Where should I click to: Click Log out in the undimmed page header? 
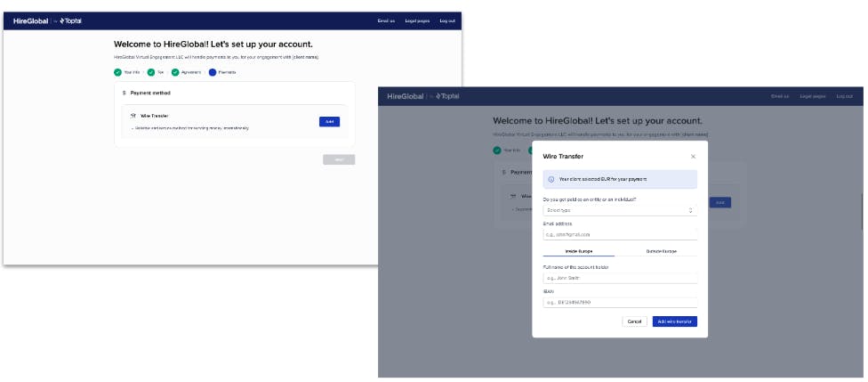(x=447, y=20)
